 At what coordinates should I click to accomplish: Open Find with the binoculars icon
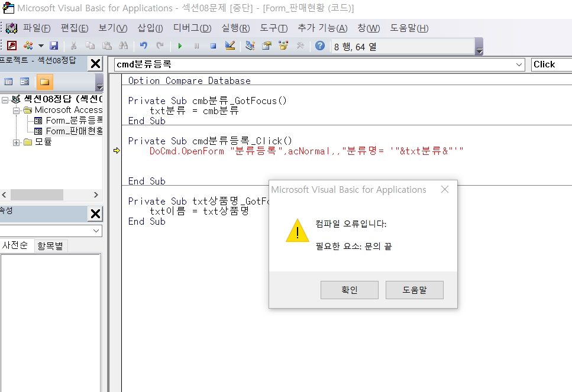[124, 46]
